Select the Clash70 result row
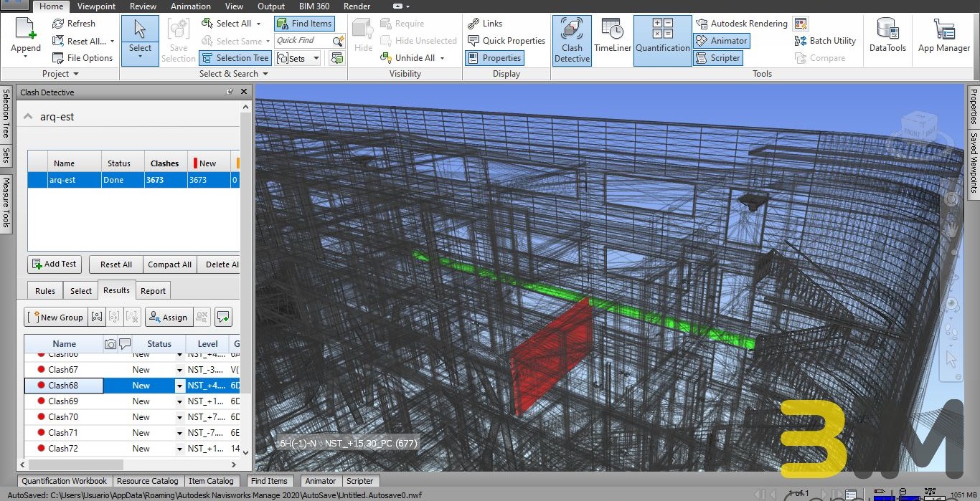Viewport: 980px width, 501px height. [63, 417]
